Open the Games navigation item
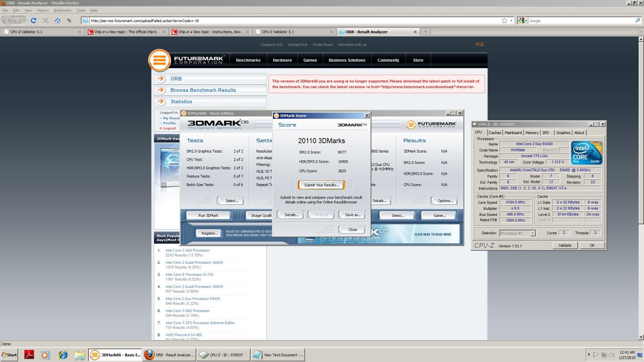This screenshot has height=362, width=644. [x=310, y=60]
